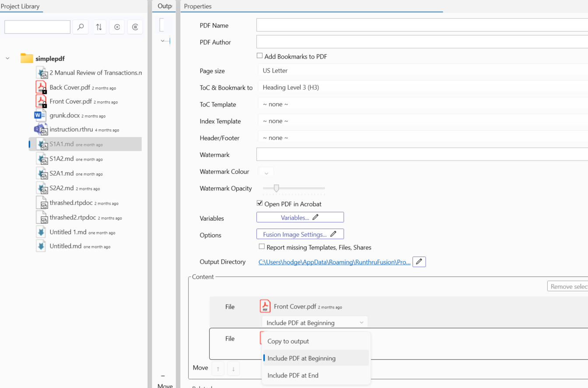The image size is (588, 388).
Task: Select the grunk.docx Word file icon
Action: click(40, 116)
